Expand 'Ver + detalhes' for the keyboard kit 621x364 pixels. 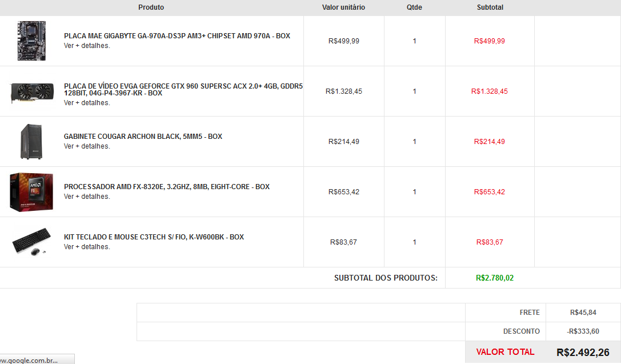click(87, 247)
